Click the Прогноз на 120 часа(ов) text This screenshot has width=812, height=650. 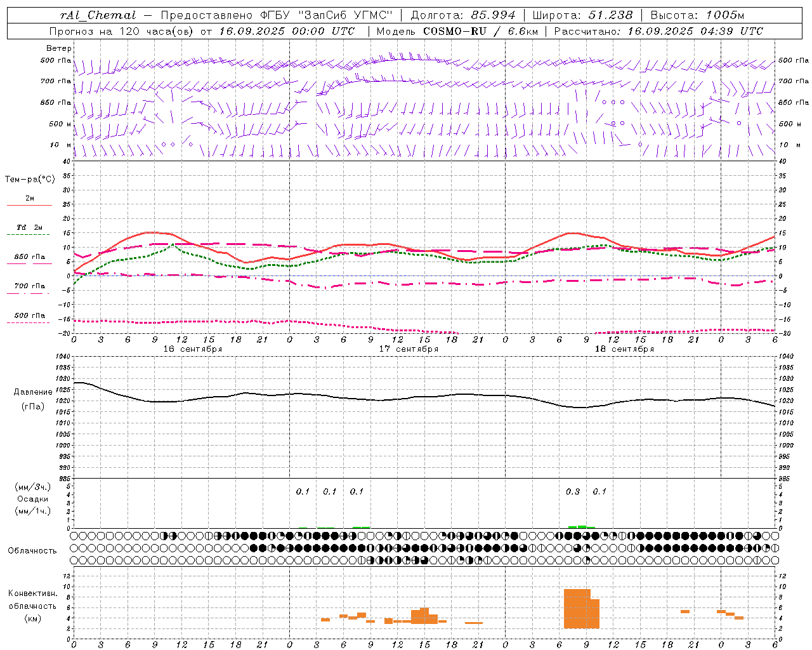tap(123, 31)
